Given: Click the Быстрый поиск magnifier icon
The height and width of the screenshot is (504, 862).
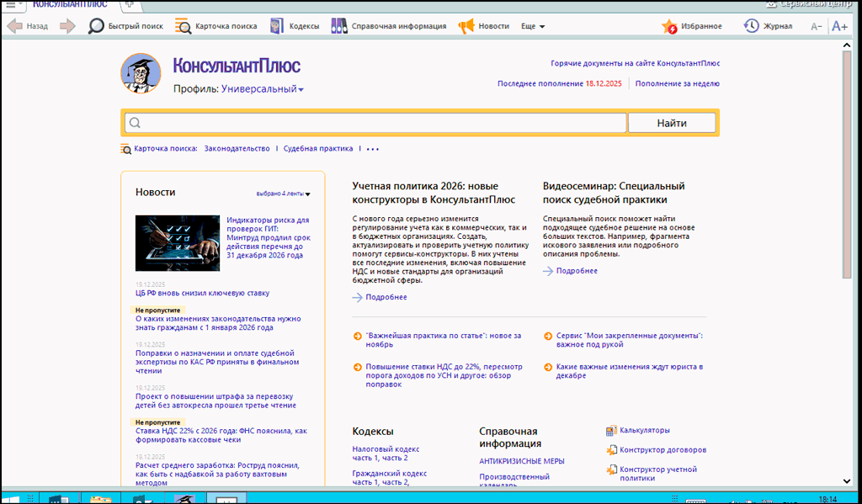Looking at the screenshot, I should pos(97,26).
